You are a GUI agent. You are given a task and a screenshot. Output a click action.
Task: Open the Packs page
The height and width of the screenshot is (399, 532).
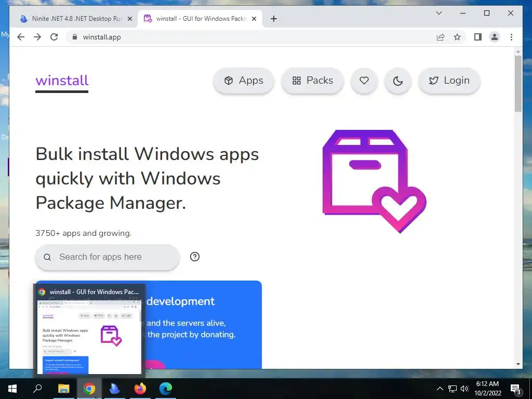[312, 81]
